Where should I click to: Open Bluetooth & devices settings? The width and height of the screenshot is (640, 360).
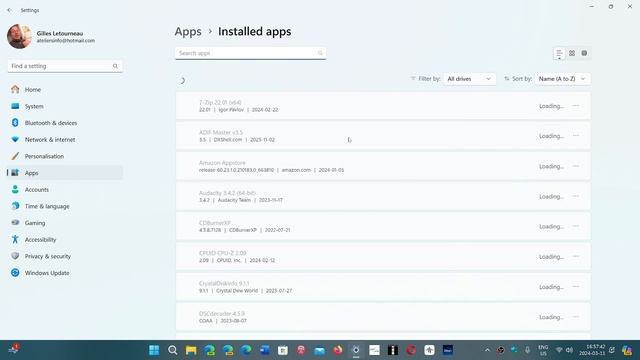tap(65, 123)
